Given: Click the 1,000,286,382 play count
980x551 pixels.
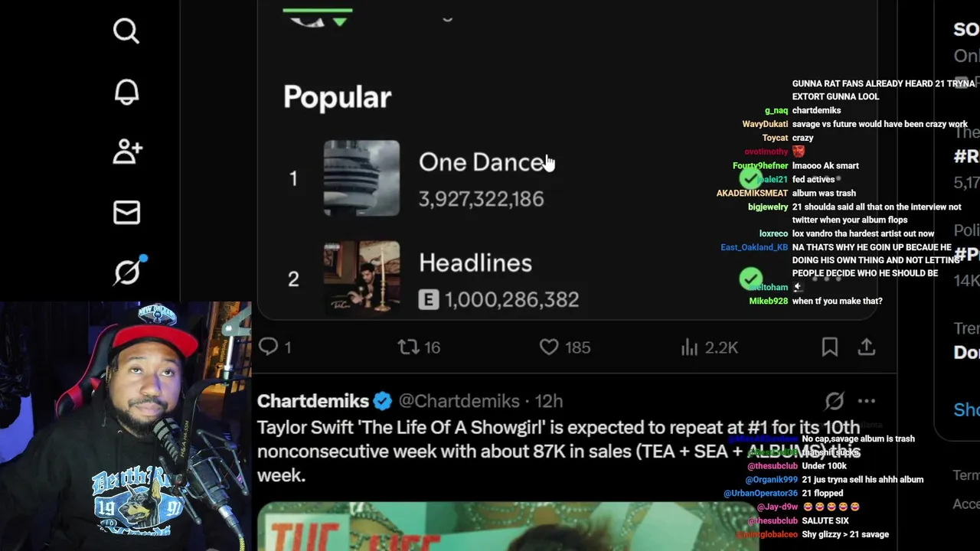Looking at the screenshot, I should click(511, 299).
